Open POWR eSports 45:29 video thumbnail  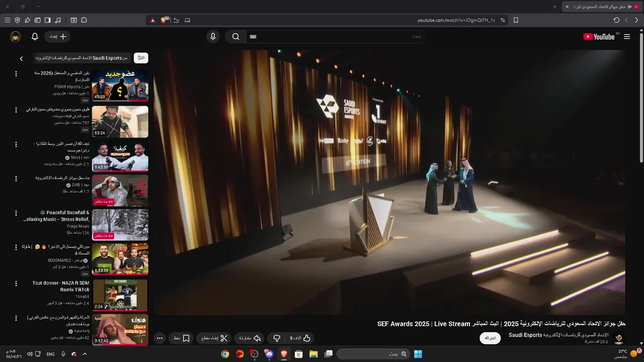tap(120, 85)
